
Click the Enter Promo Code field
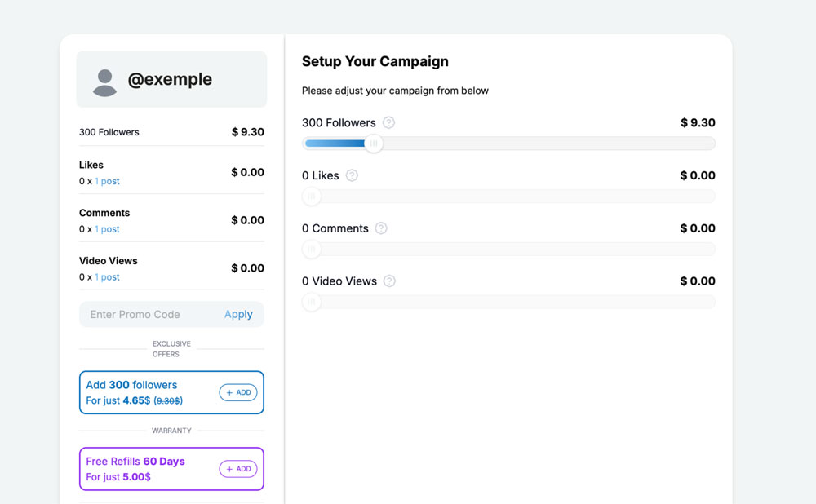(147, 315)
